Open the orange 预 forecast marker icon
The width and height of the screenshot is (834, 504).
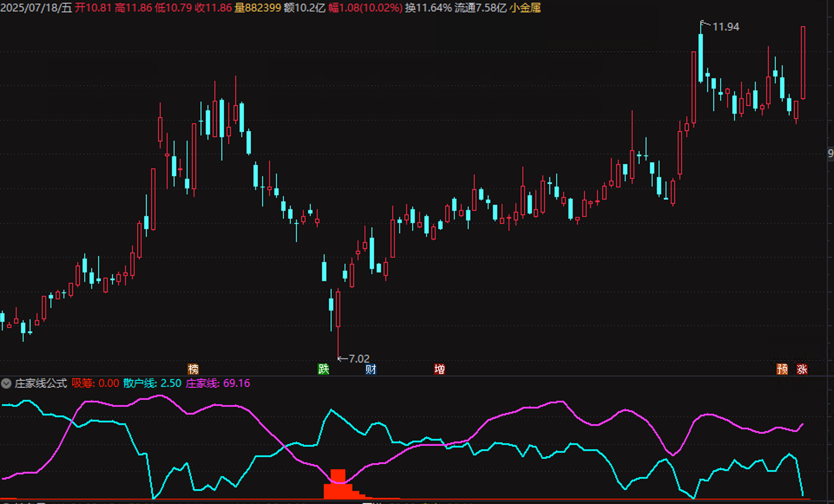pos(782,369)
